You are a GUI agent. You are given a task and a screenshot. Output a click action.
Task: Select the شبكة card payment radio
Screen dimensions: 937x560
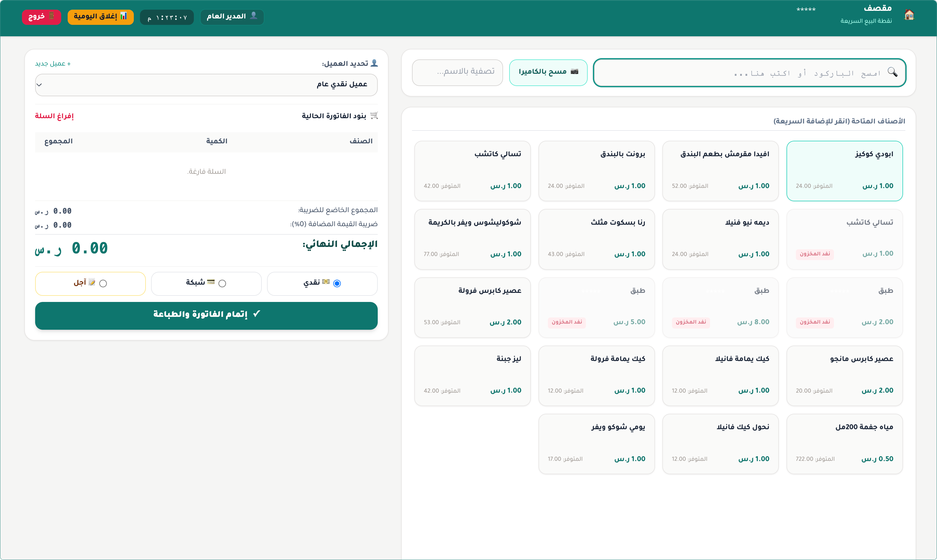pyautogui.click(x=222, y=284)
